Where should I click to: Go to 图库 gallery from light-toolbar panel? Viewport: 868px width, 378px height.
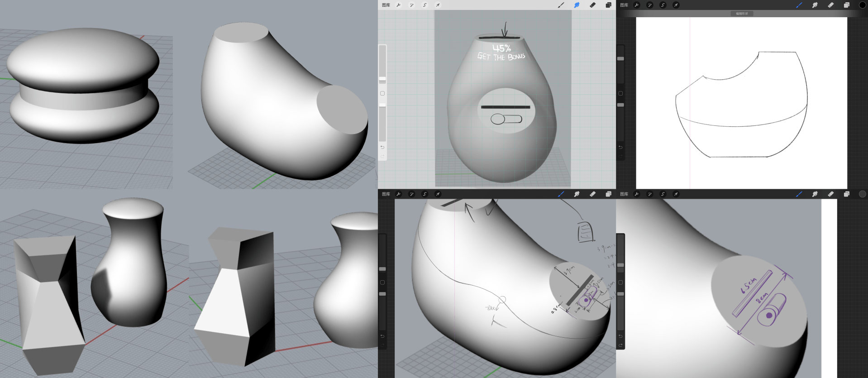tap(386, 5)
